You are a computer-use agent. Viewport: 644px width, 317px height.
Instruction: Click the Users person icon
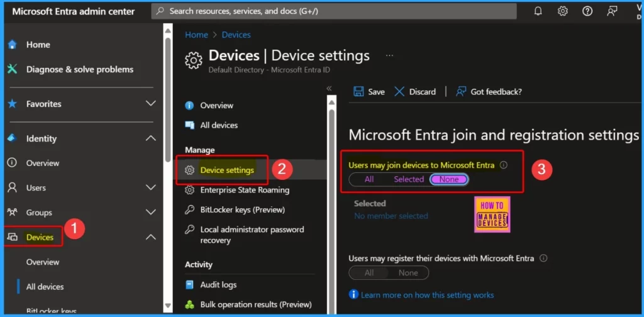click(x=13, y=187)
